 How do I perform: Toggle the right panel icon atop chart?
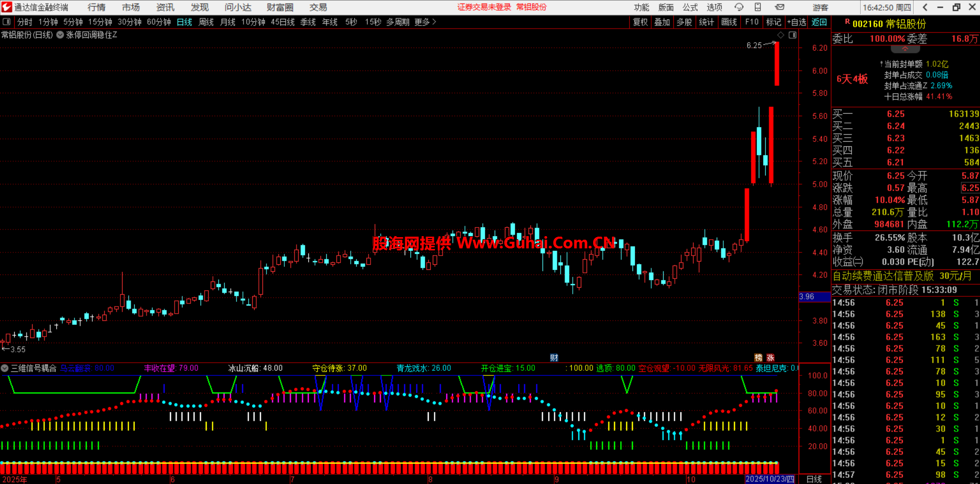792,35
